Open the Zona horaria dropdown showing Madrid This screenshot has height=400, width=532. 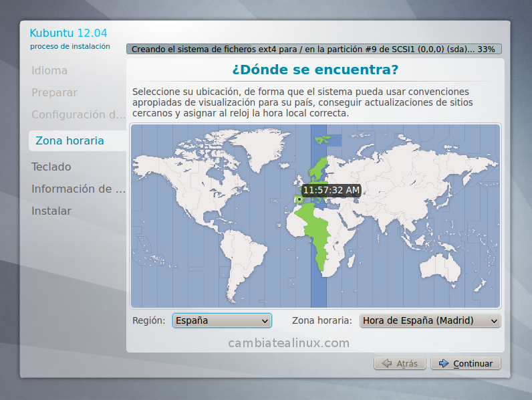tap(430, 320)
